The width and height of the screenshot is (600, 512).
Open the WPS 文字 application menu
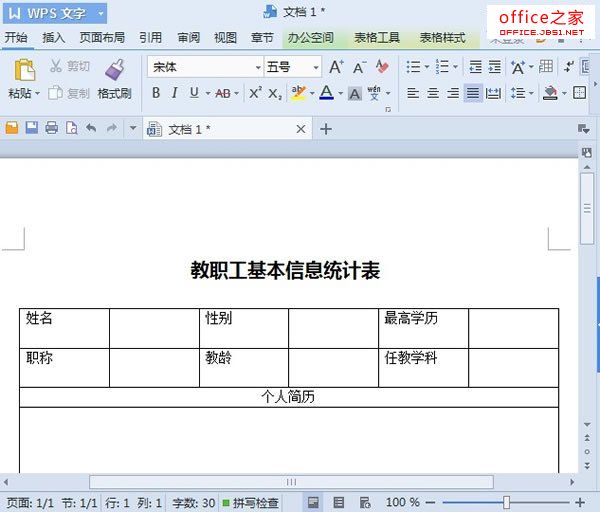coord(55,13)
